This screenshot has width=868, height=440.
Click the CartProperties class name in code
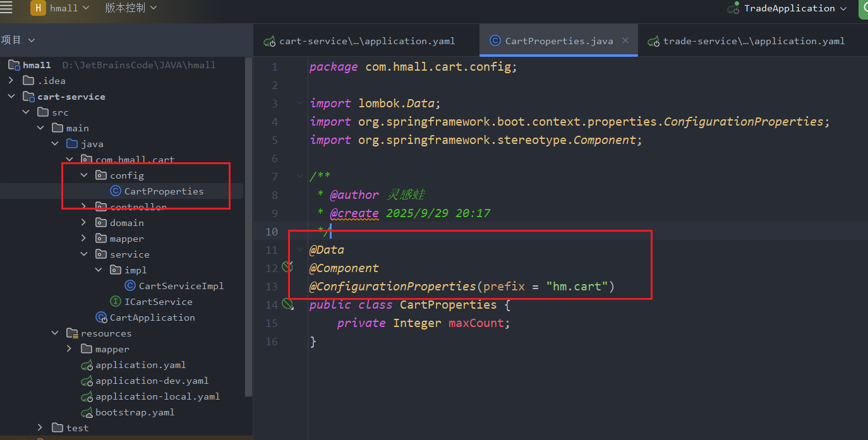tap(449, 304)
